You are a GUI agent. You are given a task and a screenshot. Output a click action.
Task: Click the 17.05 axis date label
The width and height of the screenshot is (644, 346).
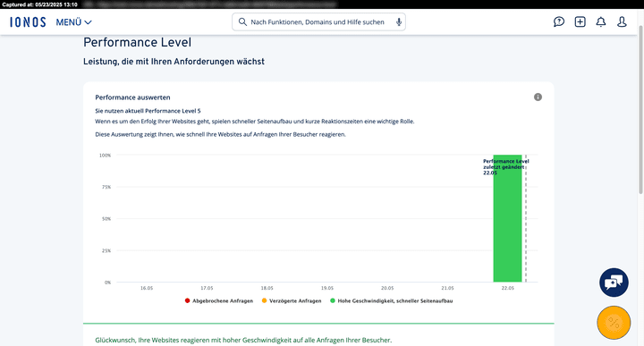207,288
